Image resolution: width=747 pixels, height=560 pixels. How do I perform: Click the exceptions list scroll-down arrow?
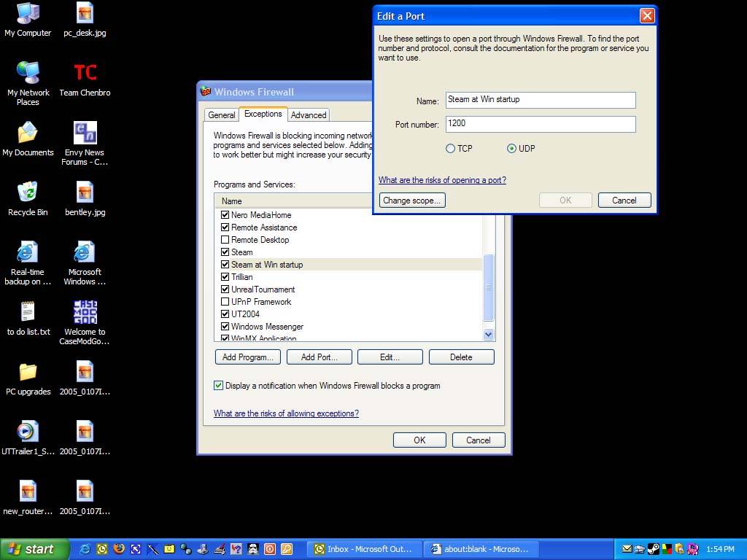[x=488, y=334]
